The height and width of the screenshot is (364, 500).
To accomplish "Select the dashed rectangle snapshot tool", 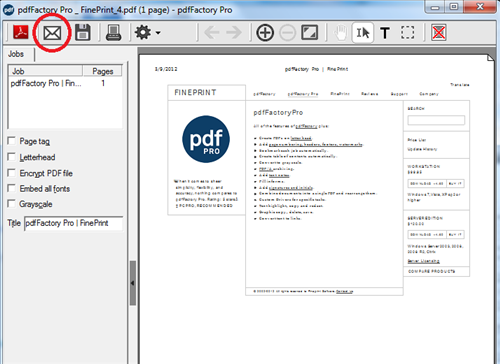I will (407, 32).
